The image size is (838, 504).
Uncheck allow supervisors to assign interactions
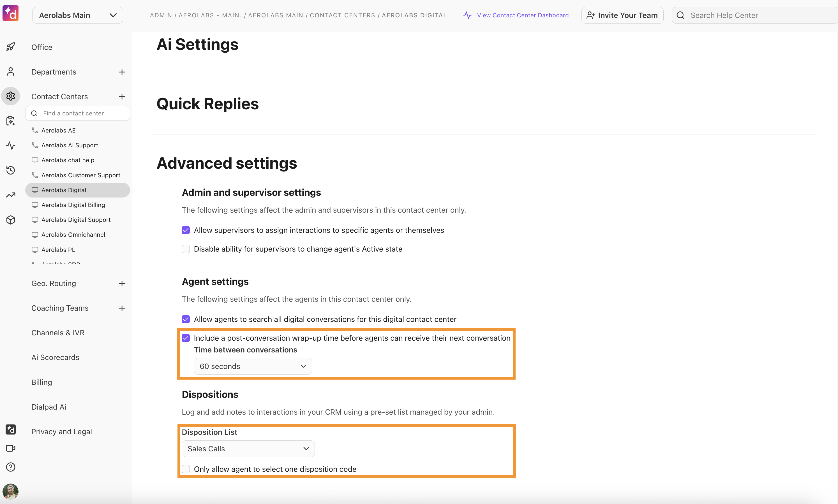pos(186,230)
